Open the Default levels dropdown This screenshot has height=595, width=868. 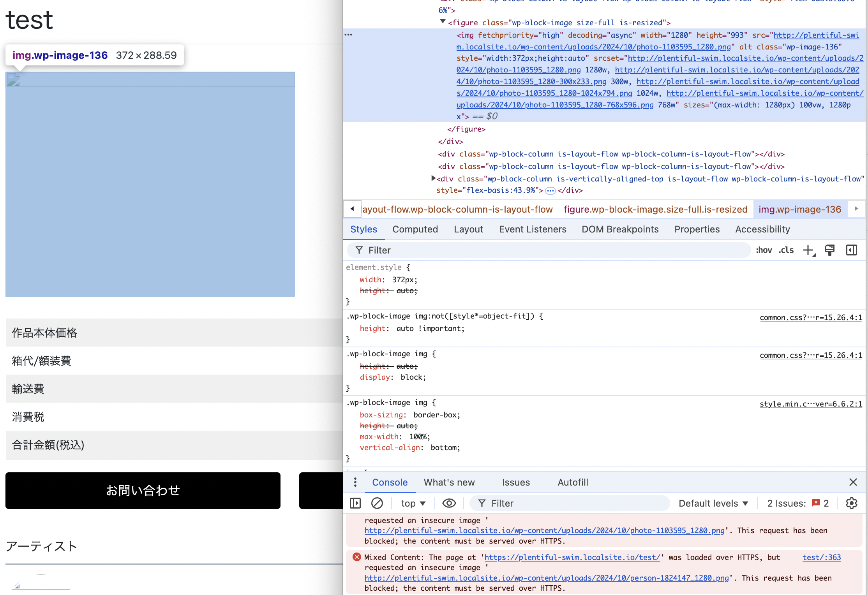713,503
